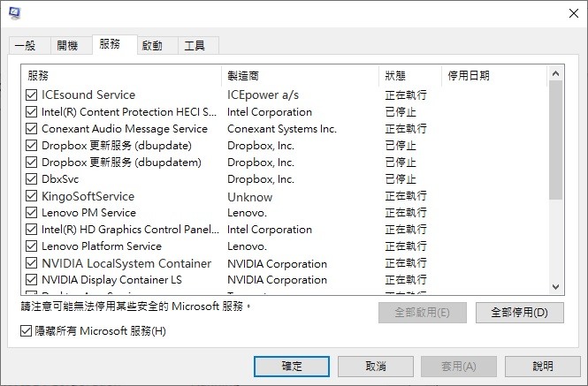Click the scrollbar up arrow

tap(556, 74)
